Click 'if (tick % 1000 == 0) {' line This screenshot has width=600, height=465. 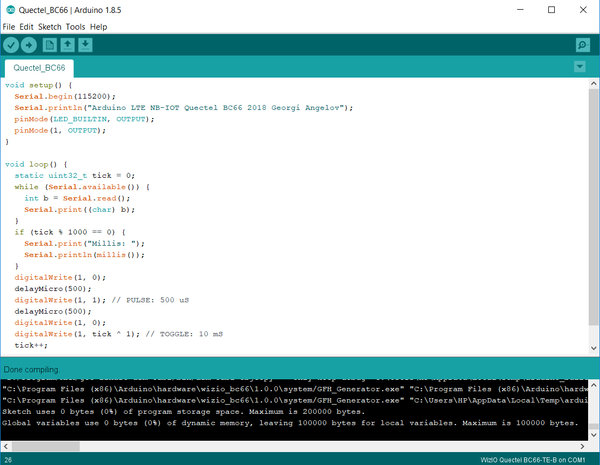point(70,232)
